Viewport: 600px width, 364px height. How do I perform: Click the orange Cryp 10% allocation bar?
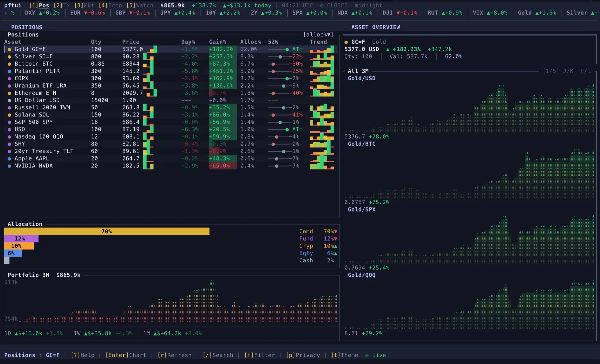19,246
